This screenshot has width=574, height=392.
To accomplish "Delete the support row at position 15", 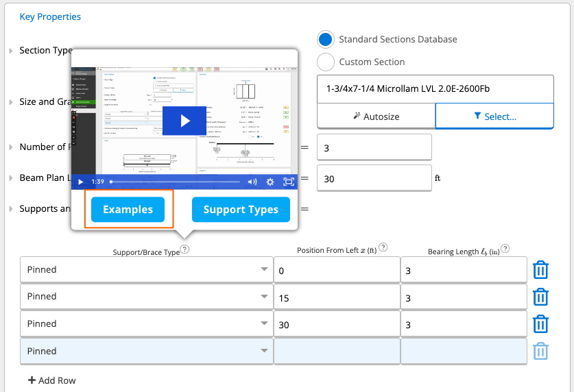I will (x=540, y=297).
